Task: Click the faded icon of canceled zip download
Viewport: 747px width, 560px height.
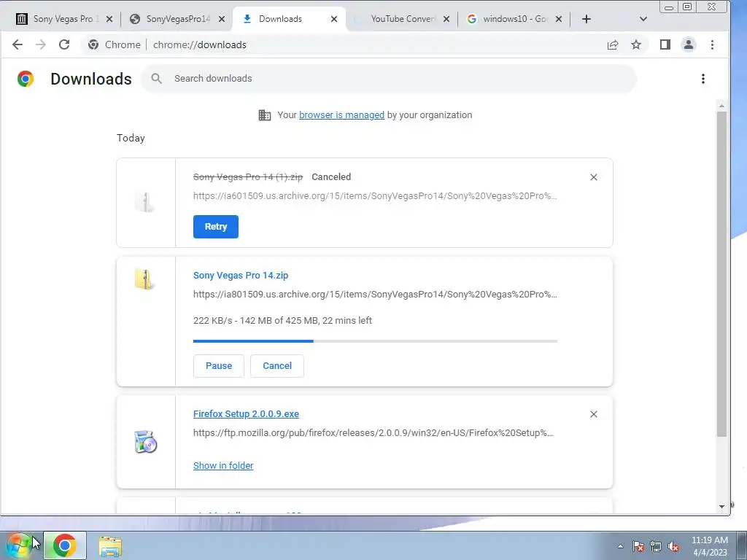Action: (x=144, y=201)
